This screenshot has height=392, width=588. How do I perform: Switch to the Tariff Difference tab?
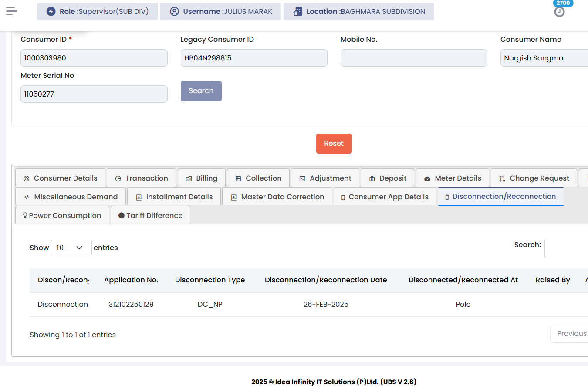151,215
